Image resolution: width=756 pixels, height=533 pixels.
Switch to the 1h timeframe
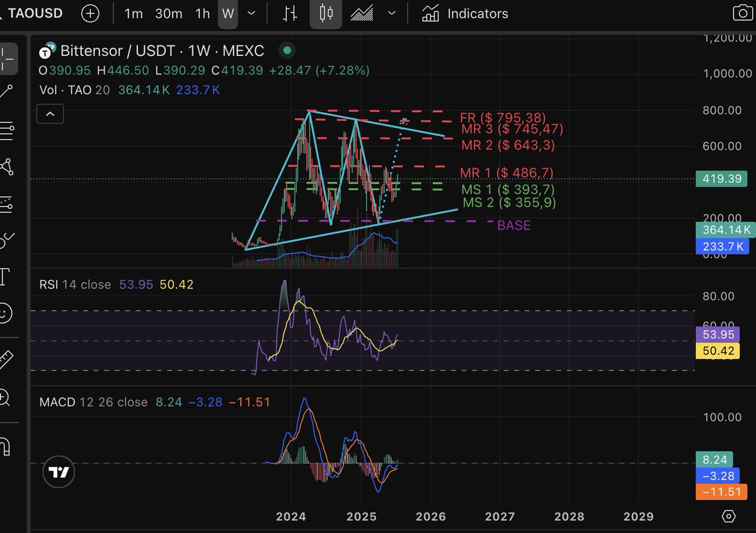click(202, 13)
